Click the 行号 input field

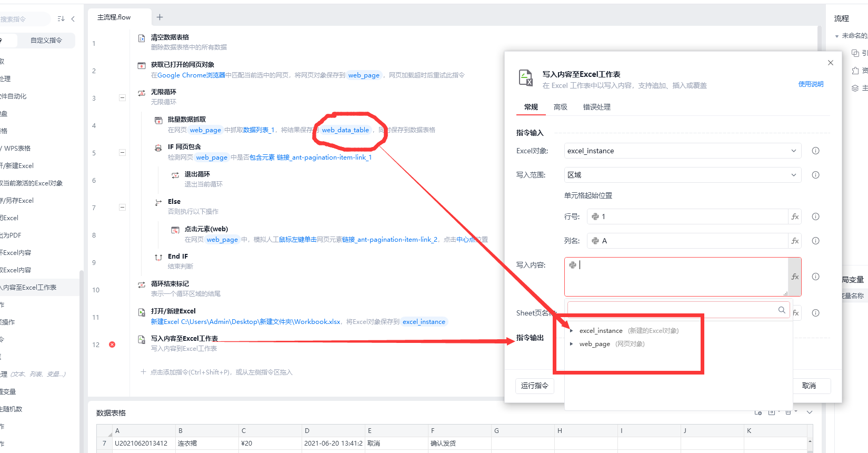pos(687,216)
